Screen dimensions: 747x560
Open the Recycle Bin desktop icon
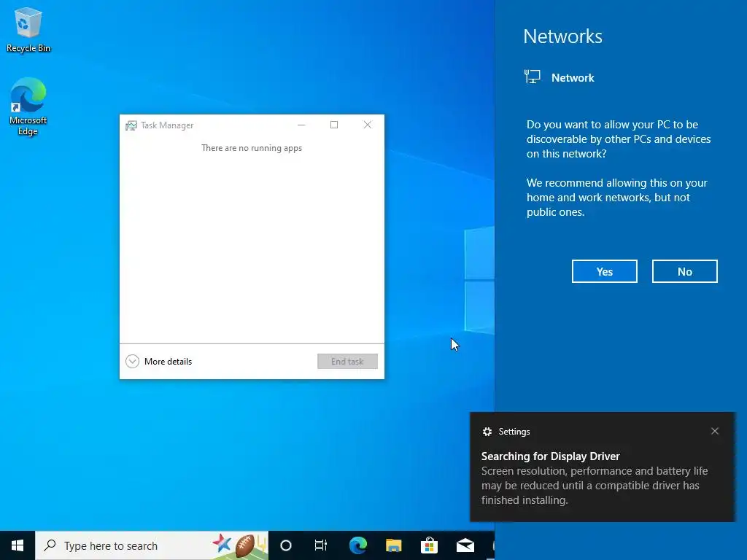coord(28,29)
